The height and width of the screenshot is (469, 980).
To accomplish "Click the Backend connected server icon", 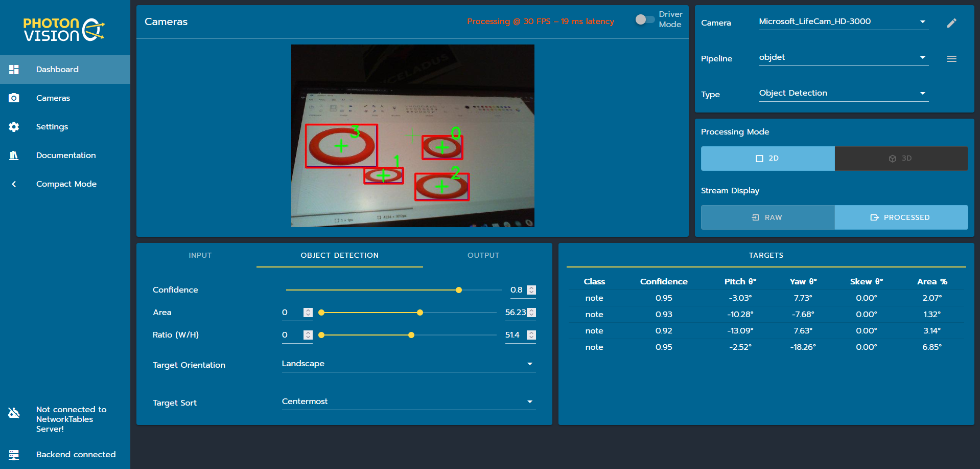I will pyautogui.click(x=14, y=455).
